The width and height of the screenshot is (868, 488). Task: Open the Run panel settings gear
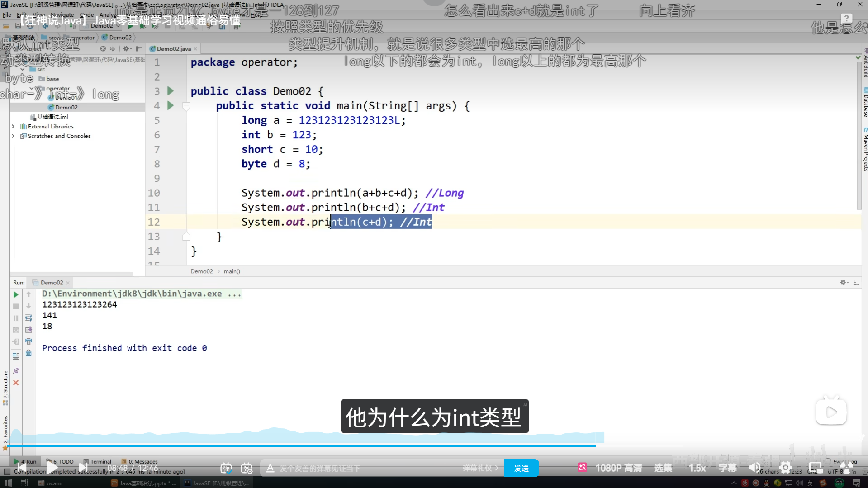(x=844, y=282)
